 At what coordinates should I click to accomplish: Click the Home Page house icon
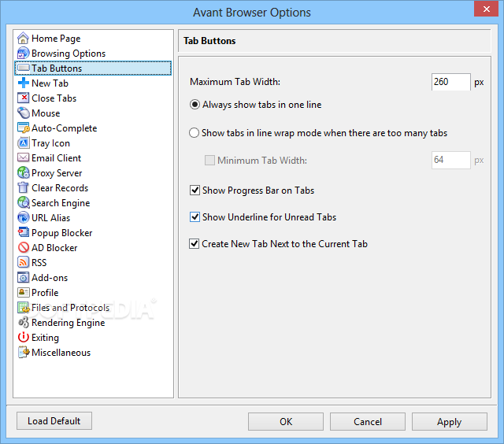23,39
